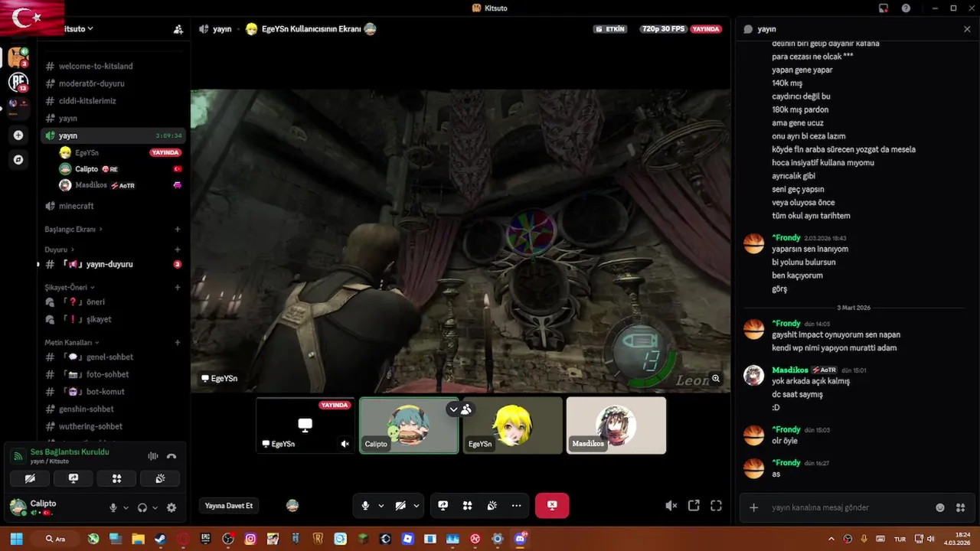Open output device arrow in user panel
This screenshot has width=980, height=551.
coord(155,507)
